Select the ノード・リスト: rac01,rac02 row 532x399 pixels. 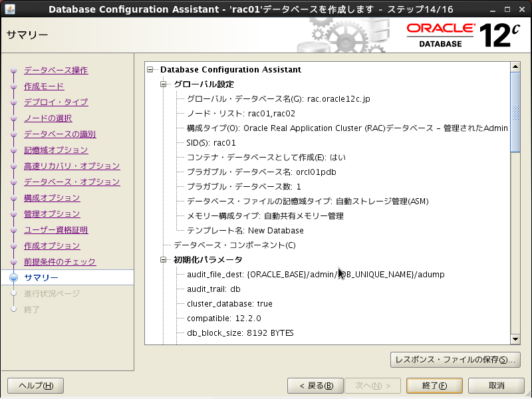241,114
